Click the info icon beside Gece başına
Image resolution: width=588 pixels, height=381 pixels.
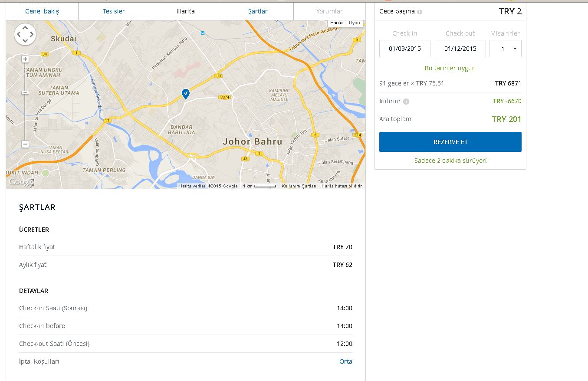(420, 12)
